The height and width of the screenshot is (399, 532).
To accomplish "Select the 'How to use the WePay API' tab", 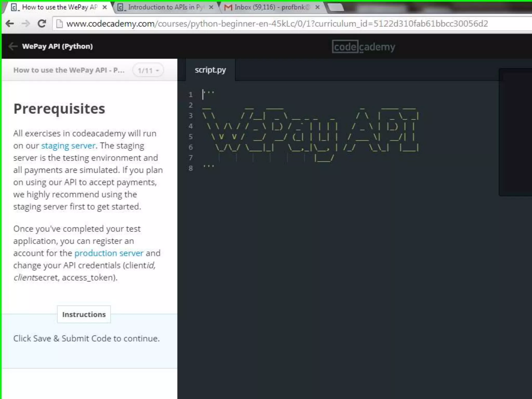I will [x=58, y=7].
